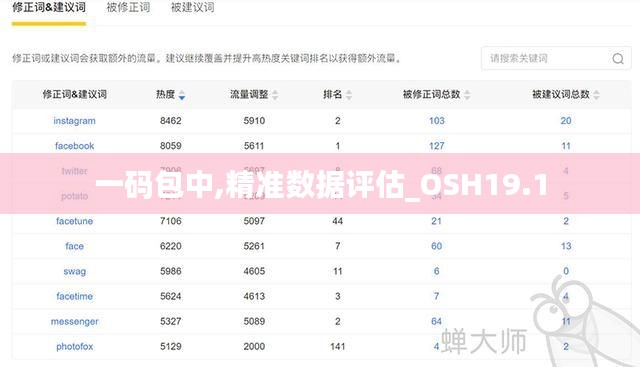Open the messenger keyword link
640x367 pixels.
(x=75, y=322)
